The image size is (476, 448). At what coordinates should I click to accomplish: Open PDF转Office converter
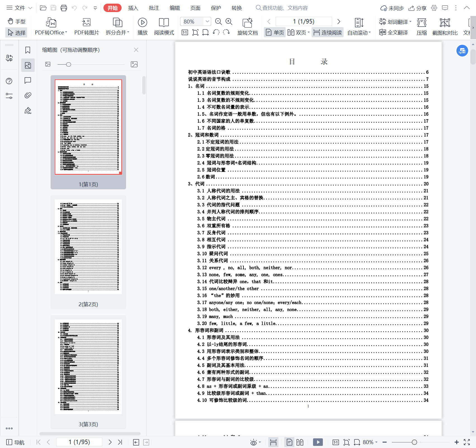pos(51,27)
